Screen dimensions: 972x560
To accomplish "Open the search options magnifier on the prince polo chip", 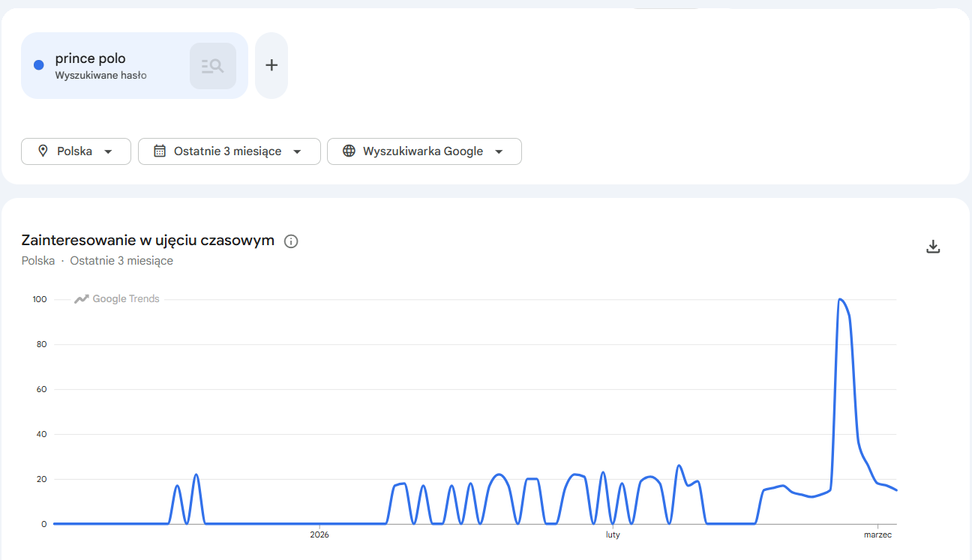I will (x=212, y=65).
